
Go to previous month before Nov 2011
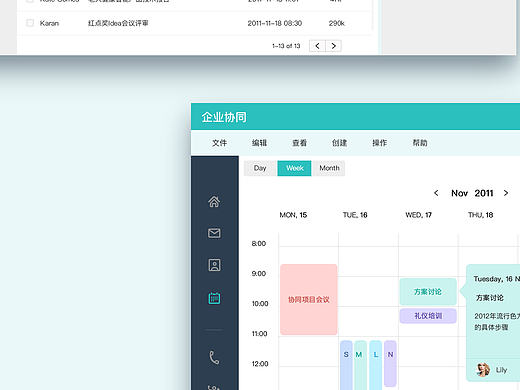[436, 193]
